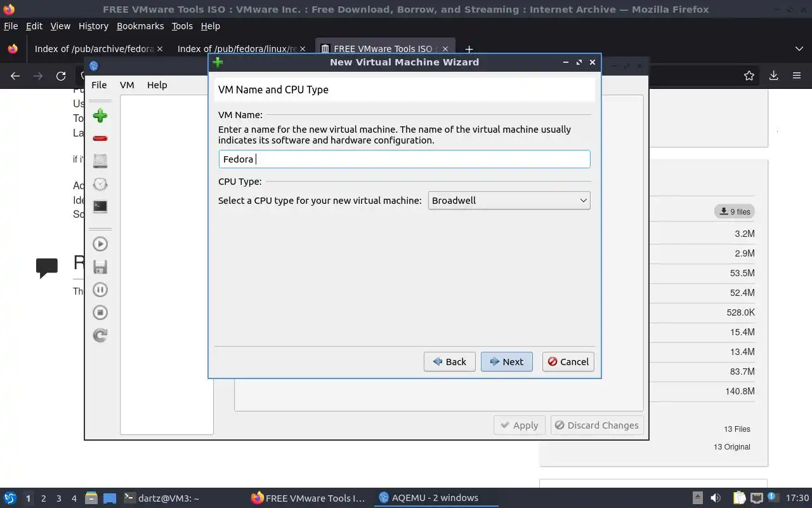
Task: Click the clock icon in AQEMU sidebar
Action: tap(100, 184)
